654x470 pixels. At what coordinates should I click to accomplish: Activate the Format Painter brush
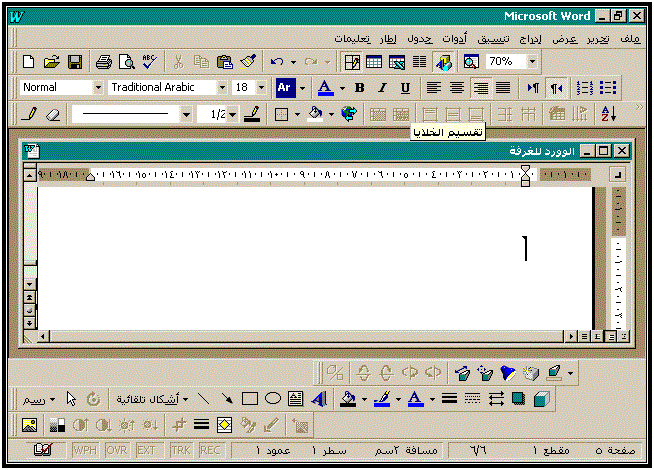click(x=248, y=62)
